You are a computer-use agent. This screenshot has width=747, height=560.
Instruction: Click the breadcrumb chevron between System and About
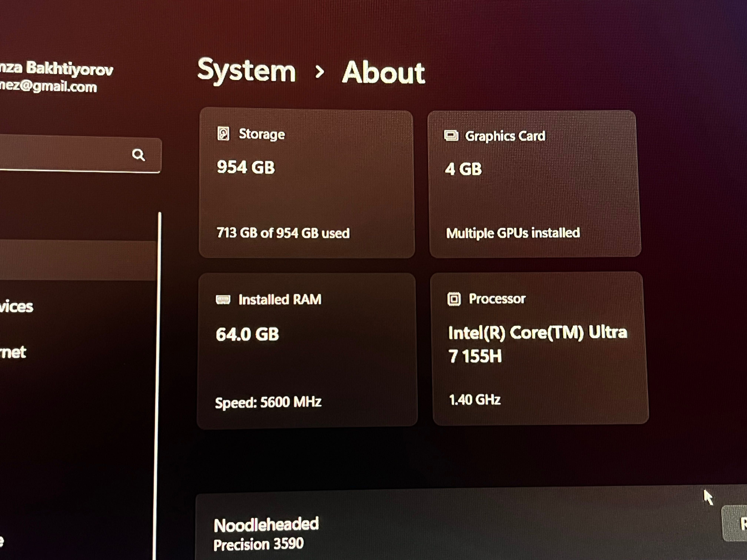pos(319,71)
